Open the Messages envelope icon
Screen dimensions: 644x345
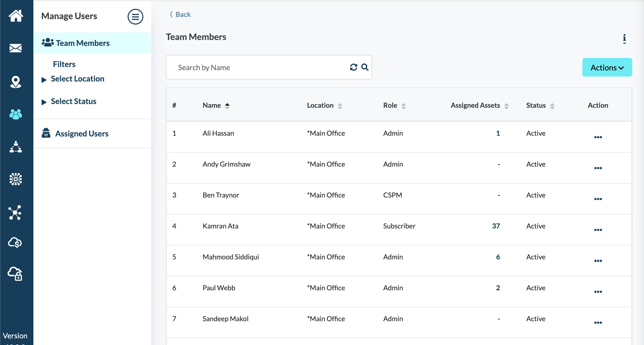[x=16, y=48]
